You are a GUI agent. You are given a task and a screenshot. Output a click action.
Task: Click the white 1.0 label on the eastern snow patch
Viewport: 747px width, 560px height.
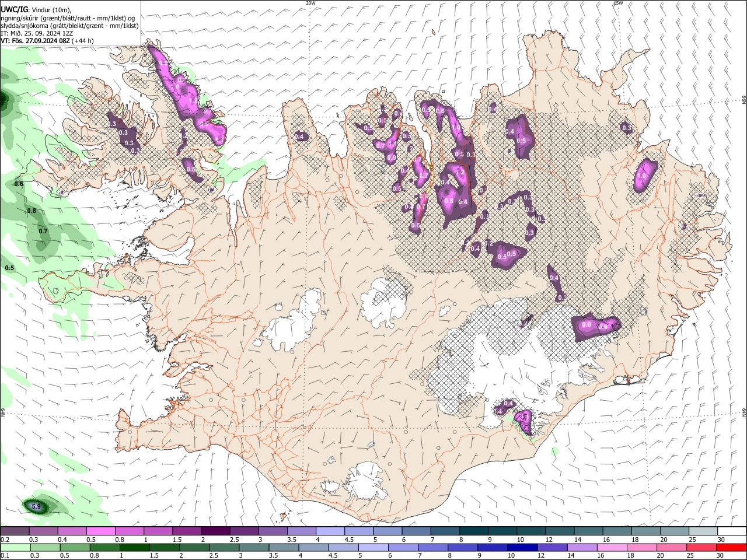[x=641, y=176]
